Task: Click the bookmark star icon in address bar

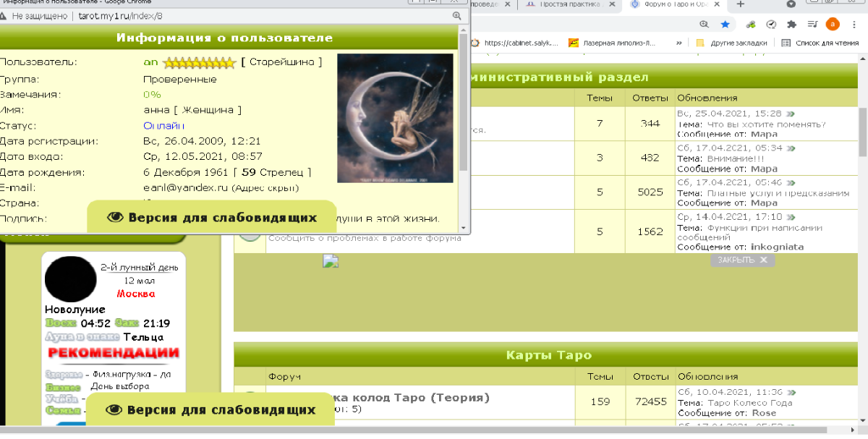Action: (725, 24)
